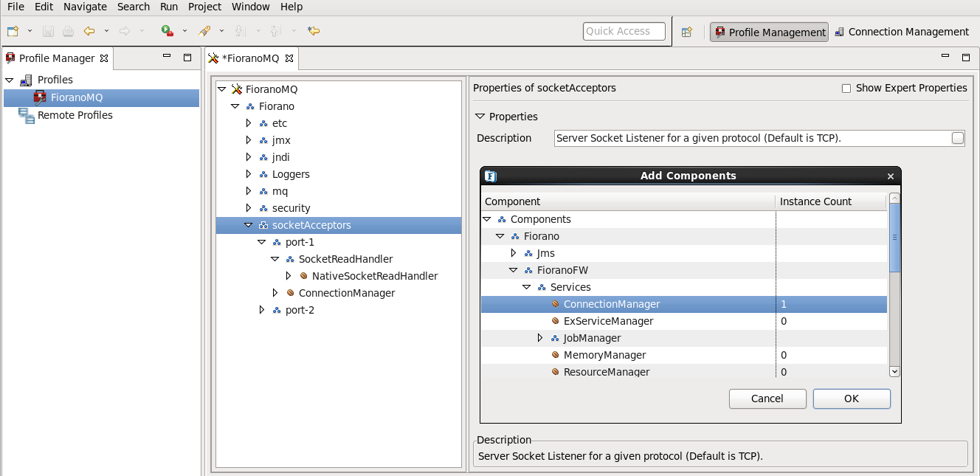Click OK in Add Components dialog

pyautogui.click(x=852, y=399)
